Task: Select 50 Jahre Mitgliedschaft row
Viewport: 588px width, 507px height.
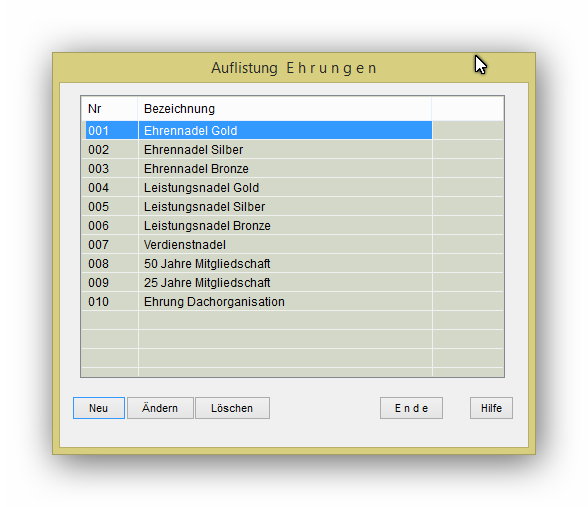Action: pos(259,264)
